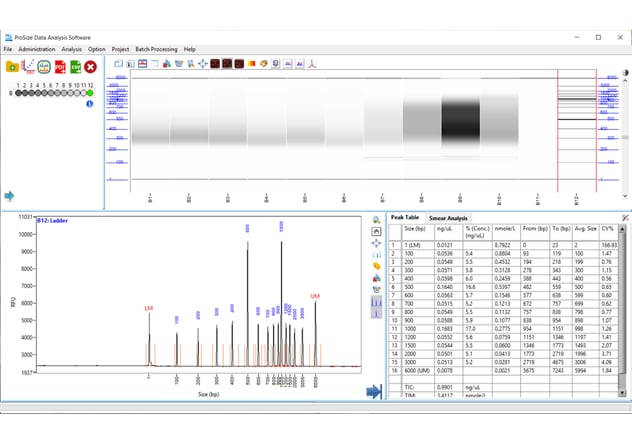The height and width of the screenshot is (442, 632).
Task: Click the blue info icon below wells
Action: tap(89, 104)
